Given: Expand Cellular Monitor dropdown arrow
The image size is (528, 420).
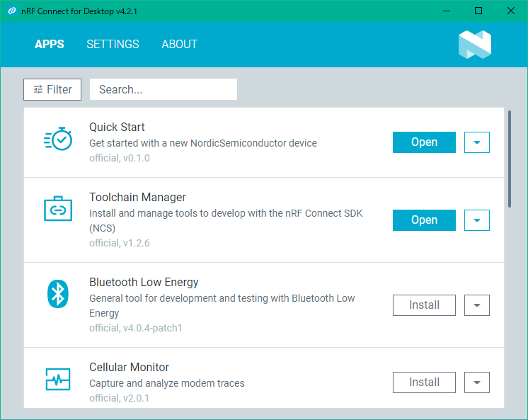Looking at the screenshot, I should click(477, 382).
